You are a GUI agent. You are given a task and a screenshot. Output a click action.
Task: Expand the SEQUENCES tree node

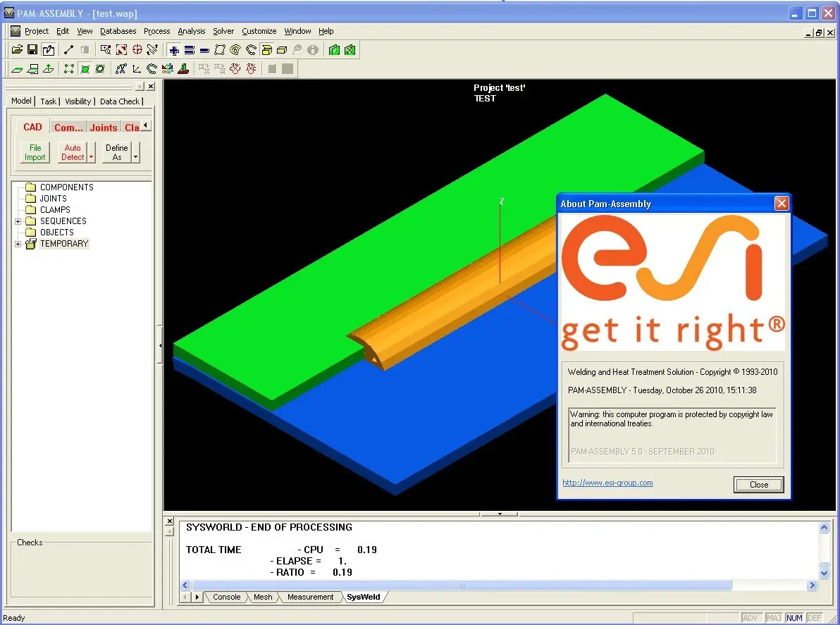[x=18, y=221]
